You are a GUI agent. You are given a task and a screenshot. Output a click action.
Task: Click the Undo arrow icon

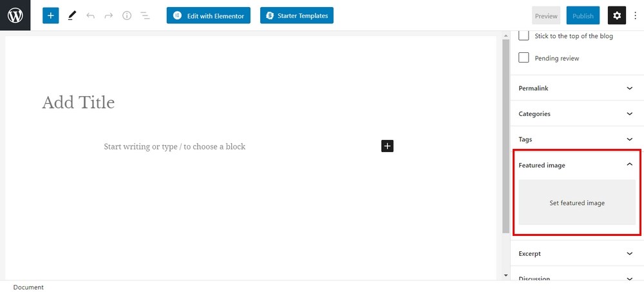point(90,15)
